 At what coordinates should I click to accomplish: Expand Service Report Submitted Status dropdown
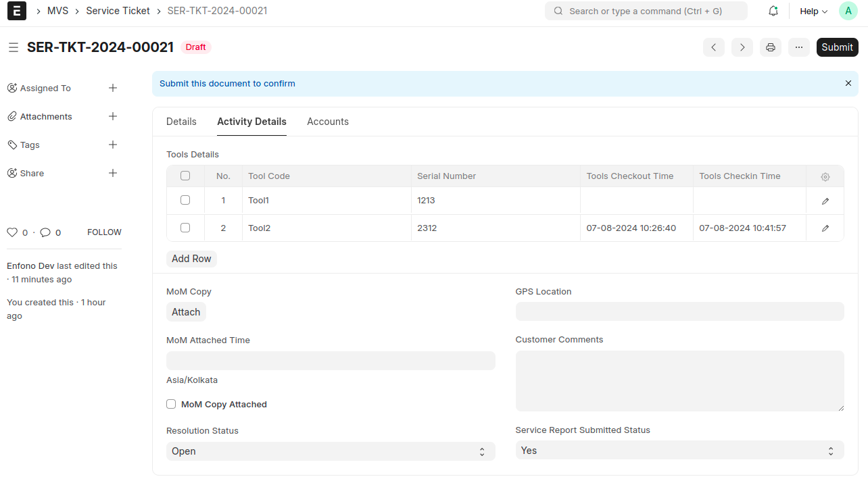[x=679, y=451]
